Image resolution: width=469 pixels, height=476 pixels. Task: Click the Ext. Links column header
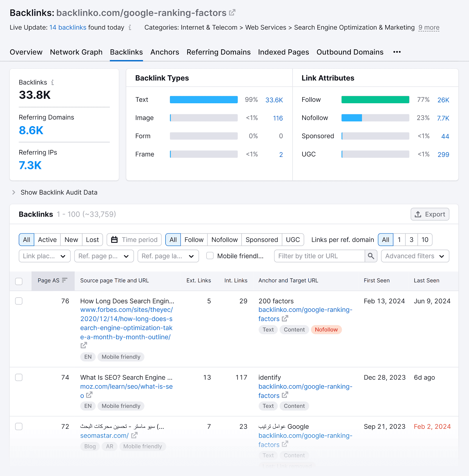click(199, 281)
